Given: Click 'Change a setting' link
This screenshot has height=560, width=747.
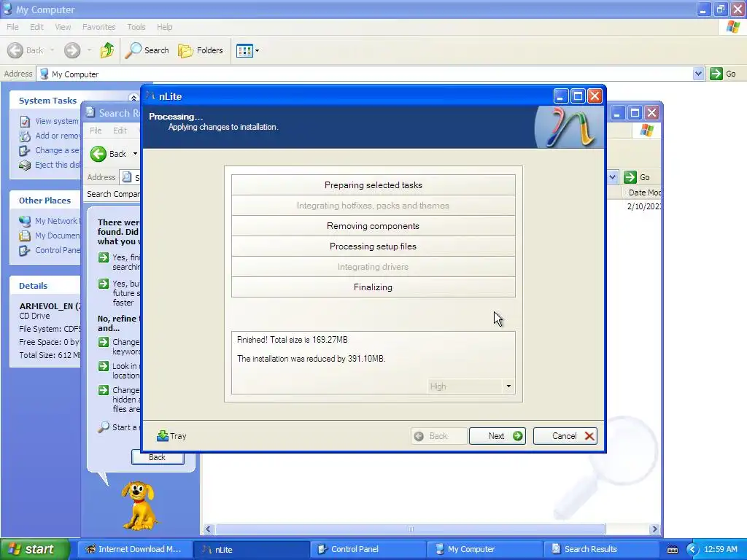Looking at the screenshot, I should (50, 150).
